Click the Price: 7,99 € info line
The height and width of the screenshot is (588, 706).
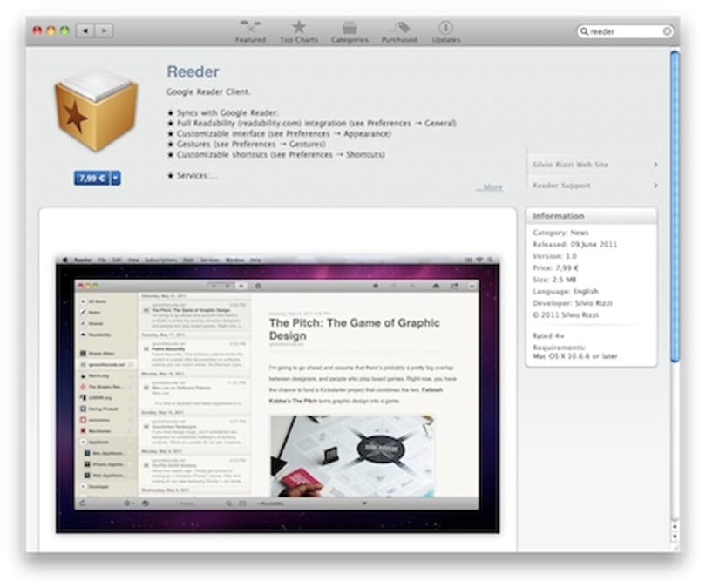pos(555,267)
